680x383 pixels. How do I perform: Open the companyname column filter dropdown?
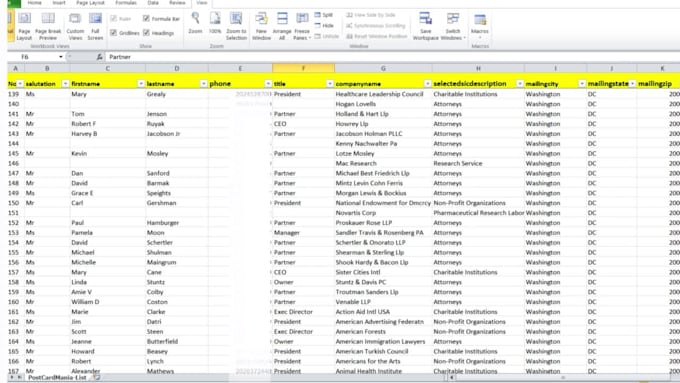pos(428,83)
